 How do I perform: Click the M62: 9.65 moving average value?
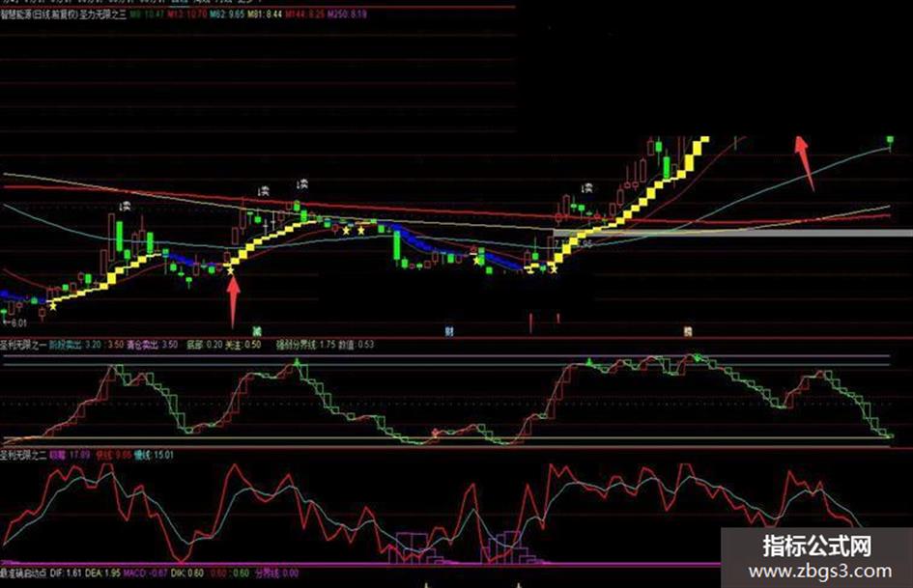tap(228, 14)
